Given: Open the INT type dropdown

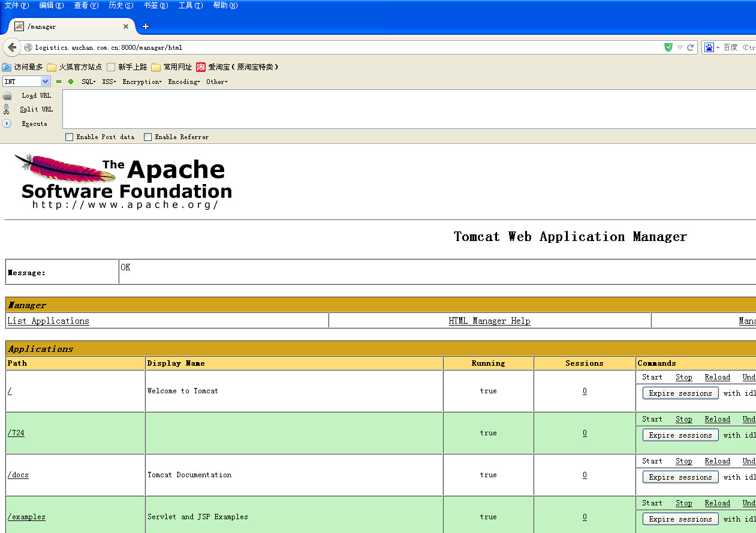Looking at the screenshot, I should click(x=26, y=82).
